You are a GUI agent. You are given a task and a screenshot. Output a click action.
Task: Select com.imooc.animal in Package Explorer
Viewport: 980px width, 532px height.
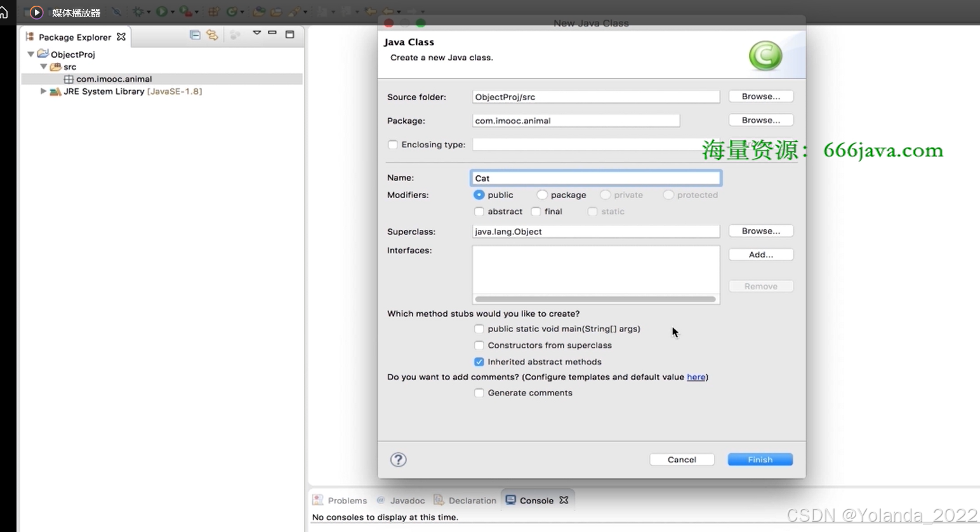[162, 79]
